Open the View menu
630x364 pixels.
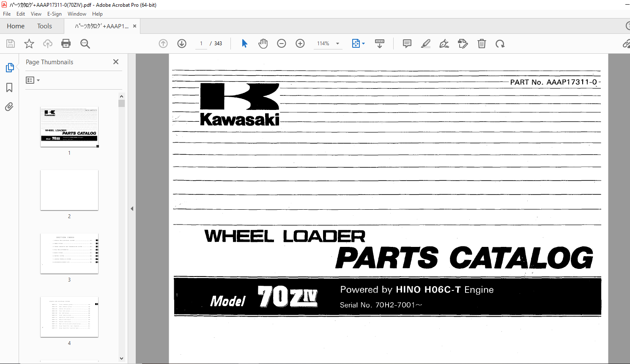click(36, 14)
